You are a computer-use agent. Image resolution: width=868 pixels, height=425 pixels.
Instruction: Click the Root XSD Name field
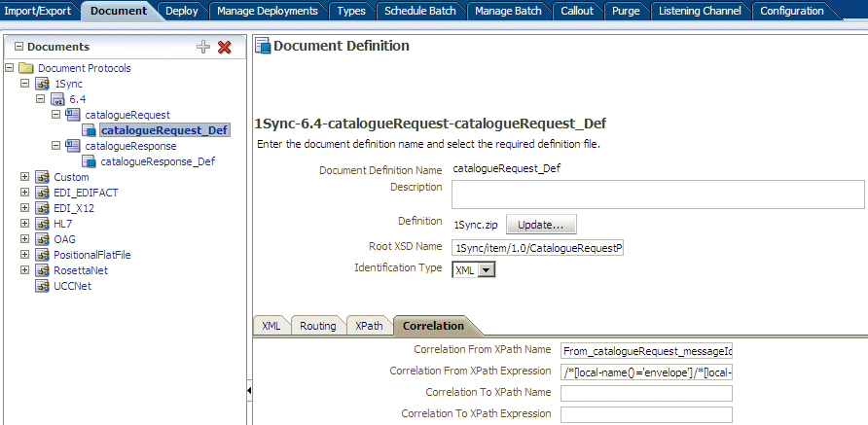click(x=537, y=247)
